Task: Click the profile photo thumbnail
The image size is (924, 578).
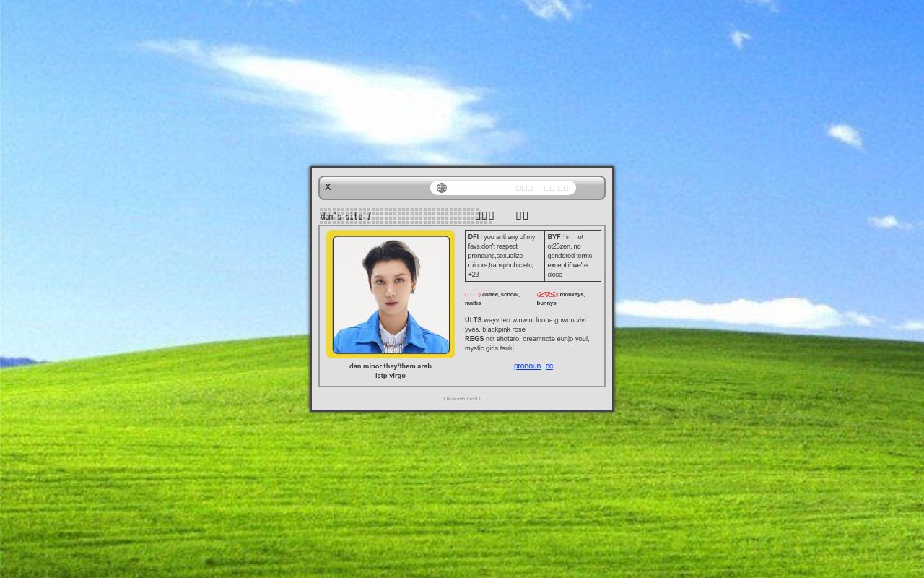Action: 391,294
